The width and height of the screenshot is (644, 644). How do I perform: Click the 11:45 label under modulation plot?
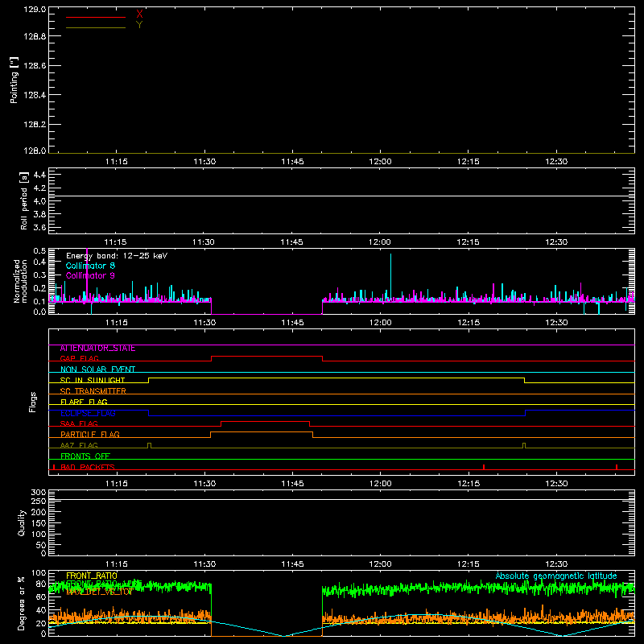click(x=292, y=323)
